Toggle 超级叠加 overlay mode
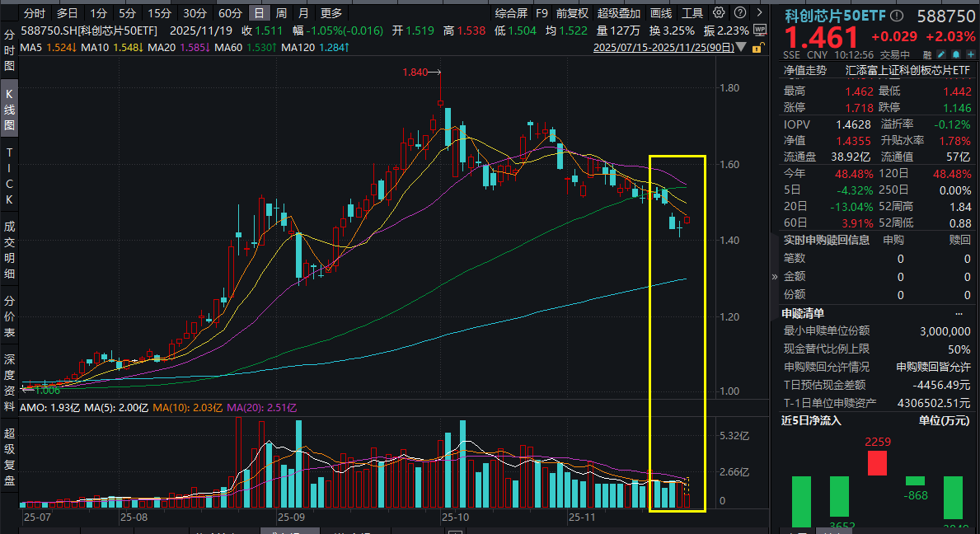980x534 pixels. pyautogui.click(x=618, y=13)
